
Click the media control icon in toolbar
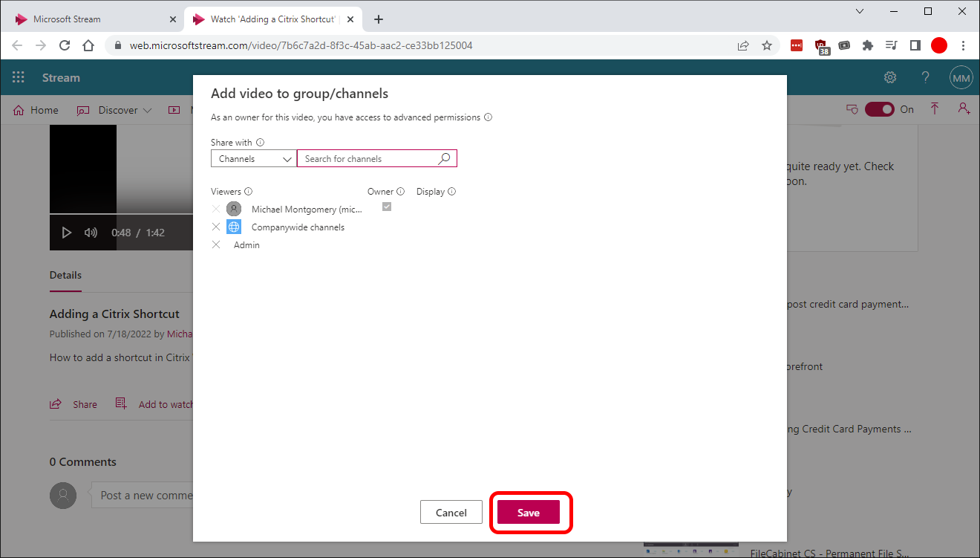point(892,45)
